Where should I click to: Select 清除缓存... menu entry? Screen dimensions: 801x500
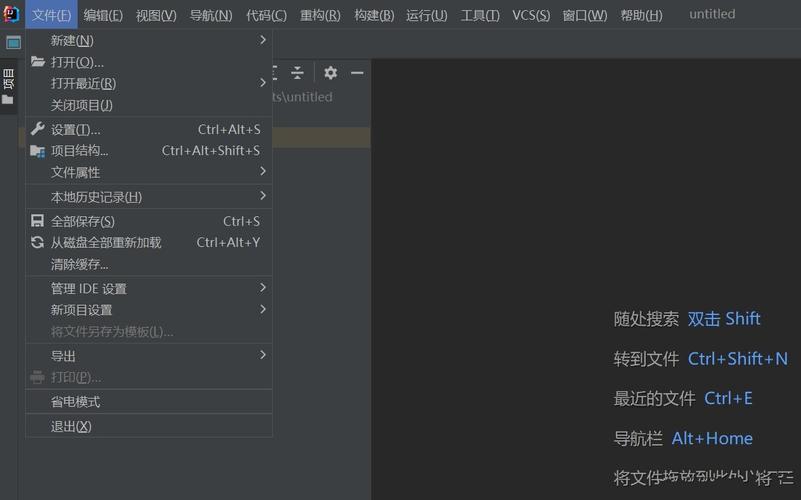149,264
